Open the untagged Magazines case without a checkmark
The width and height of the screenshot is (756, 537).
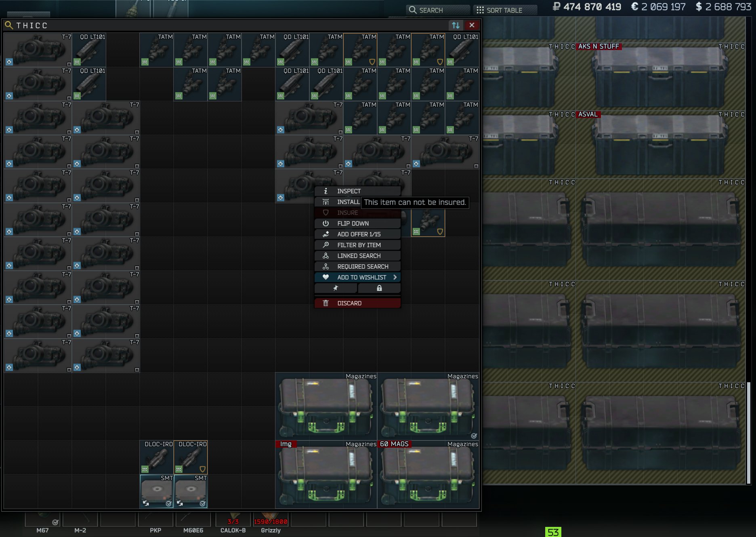pos(326,406)
